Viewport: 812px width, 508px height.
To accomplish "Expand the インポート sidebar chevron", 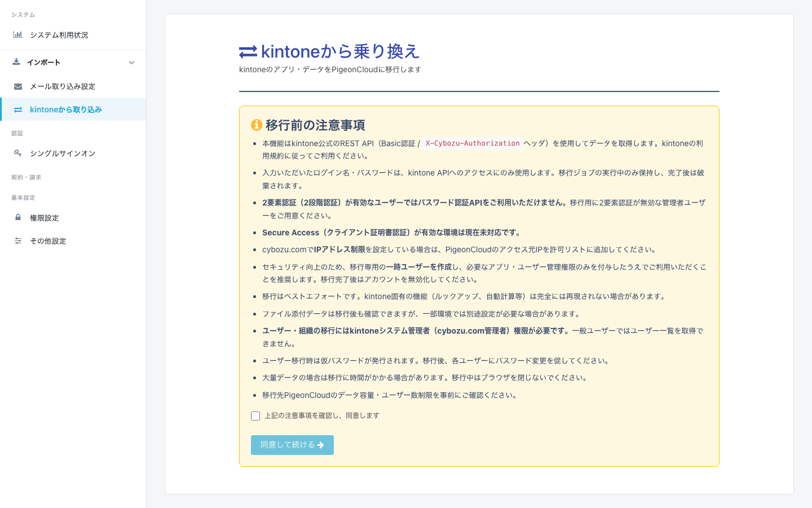I will click(x=131, y=63).
